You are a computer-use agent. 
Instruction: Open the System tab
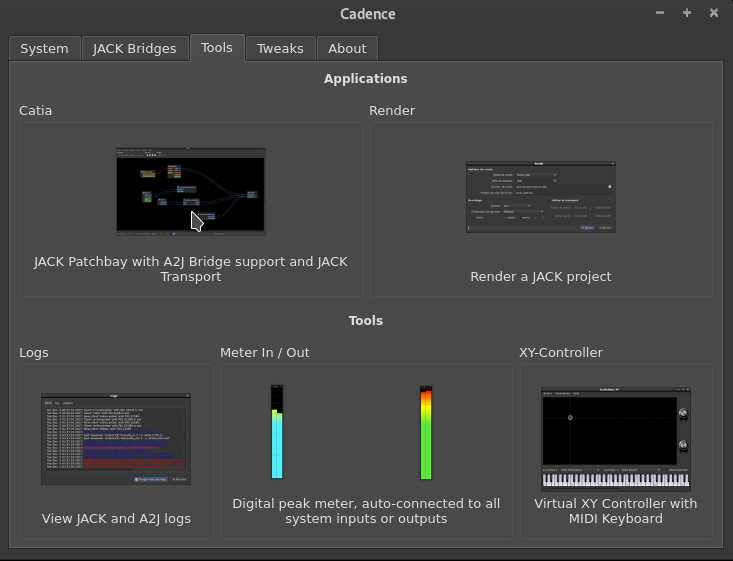44,49
